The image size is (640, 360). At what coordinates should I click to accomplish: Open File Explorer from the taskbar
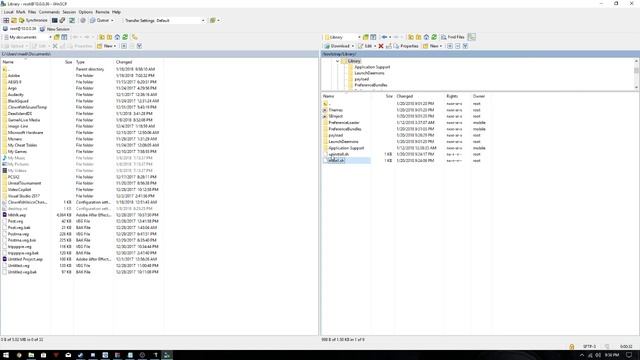pyautogui.click(x=31, y=355)
